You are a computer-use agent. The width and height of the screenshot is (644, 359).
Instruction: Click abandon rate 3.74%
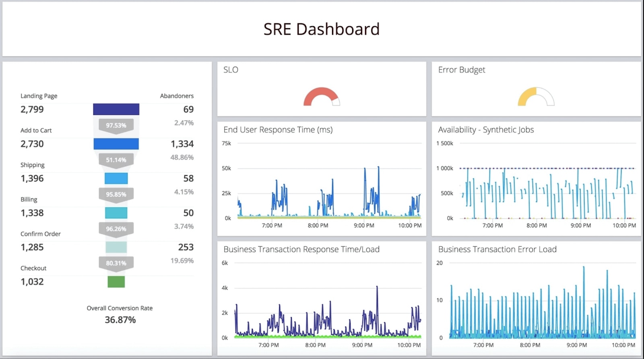(184, 226)
